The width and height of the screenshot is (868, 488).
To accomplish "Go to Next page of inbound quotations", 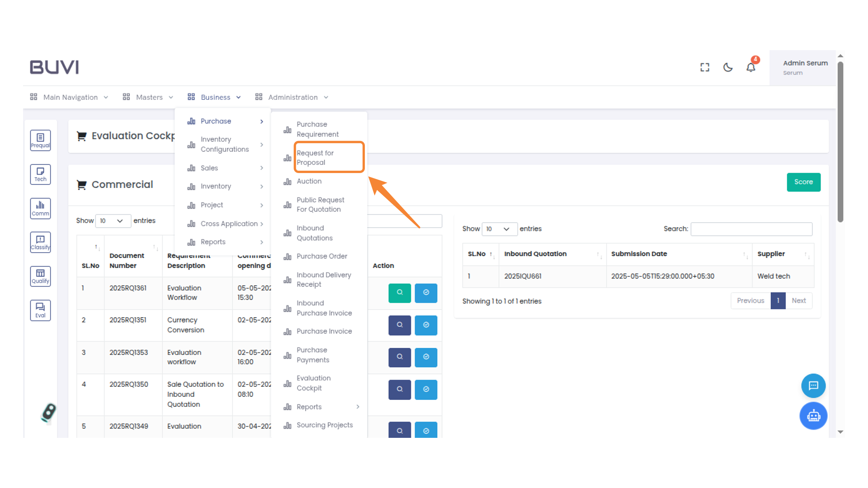I will click(798, 300).
